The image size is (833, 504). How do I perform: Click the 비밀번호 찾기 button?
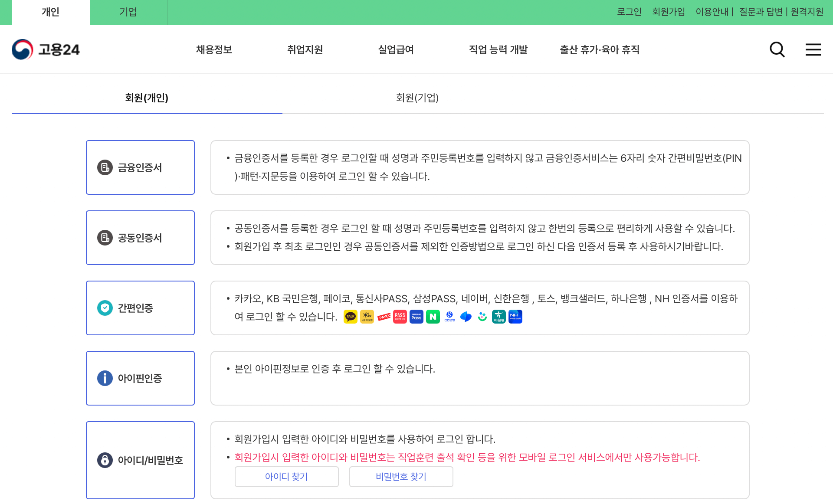(x=401, y=476)
